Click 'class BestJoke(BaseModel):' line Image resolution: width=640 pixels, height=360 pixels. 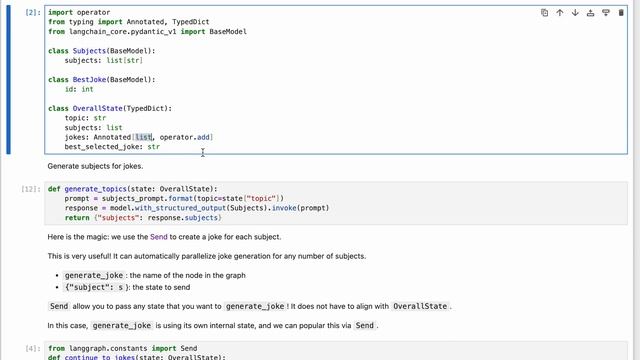[102, 80]
